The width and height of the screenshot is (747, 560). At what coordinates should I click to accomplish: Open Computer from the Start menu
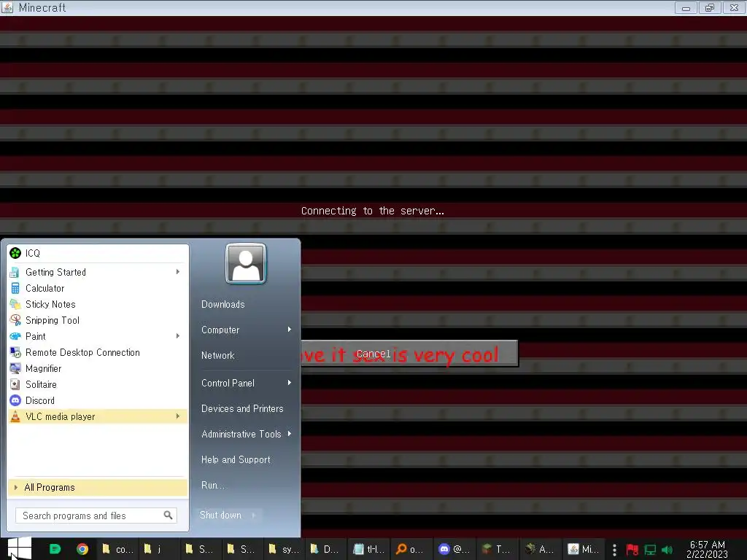pyautogui.click(x=220, y=330)
